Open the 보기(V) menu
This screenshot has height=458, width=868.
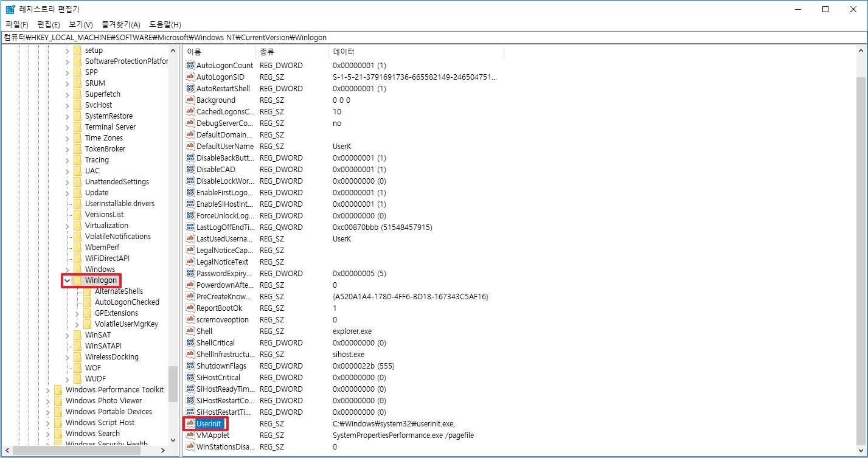[x=81, y=24]
